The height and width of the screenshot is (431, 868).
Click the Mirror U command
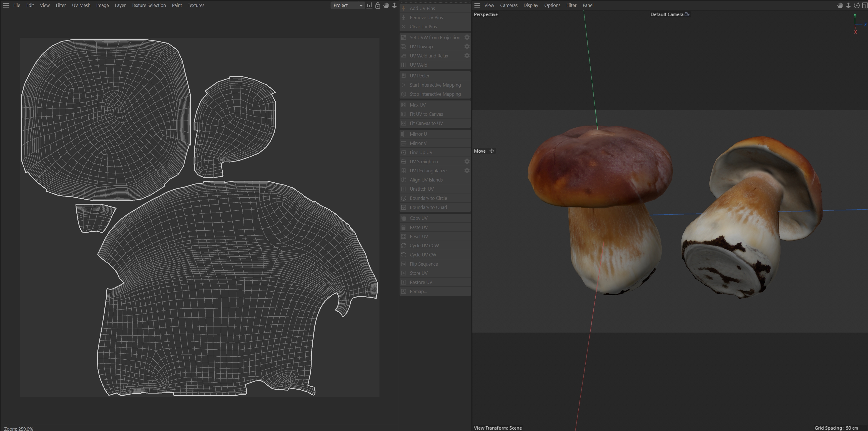[x=418, y=134]
